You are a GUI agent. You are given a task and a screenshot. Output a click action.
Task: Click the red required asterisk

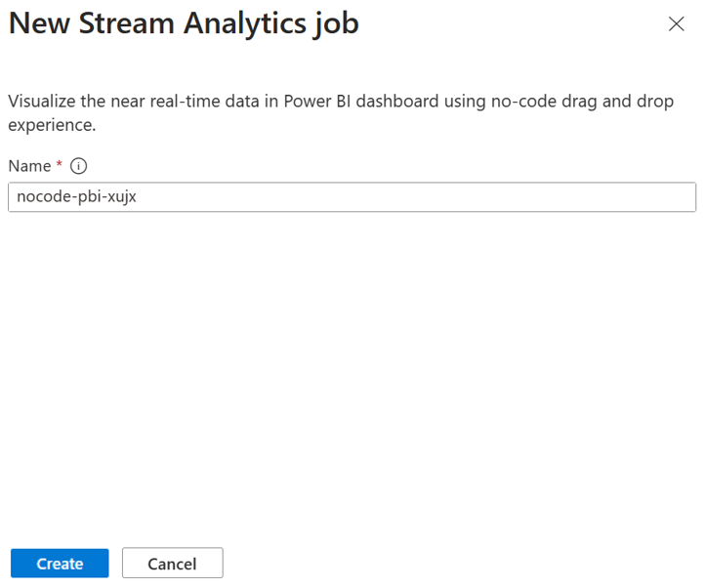(x=59, y=164)
